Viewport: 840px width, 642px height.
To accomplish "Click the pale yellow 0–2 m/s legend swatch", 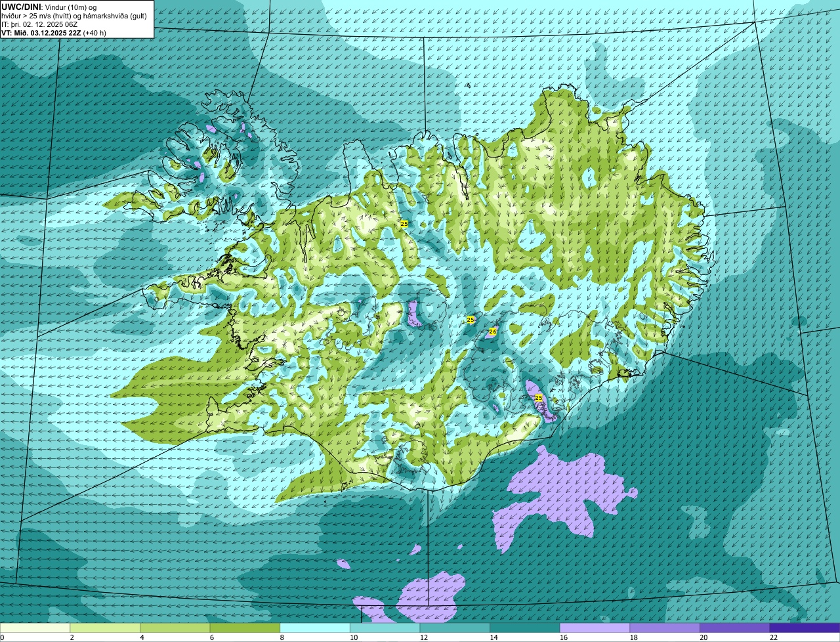I will pyautogui.click(x=35, y=628).
